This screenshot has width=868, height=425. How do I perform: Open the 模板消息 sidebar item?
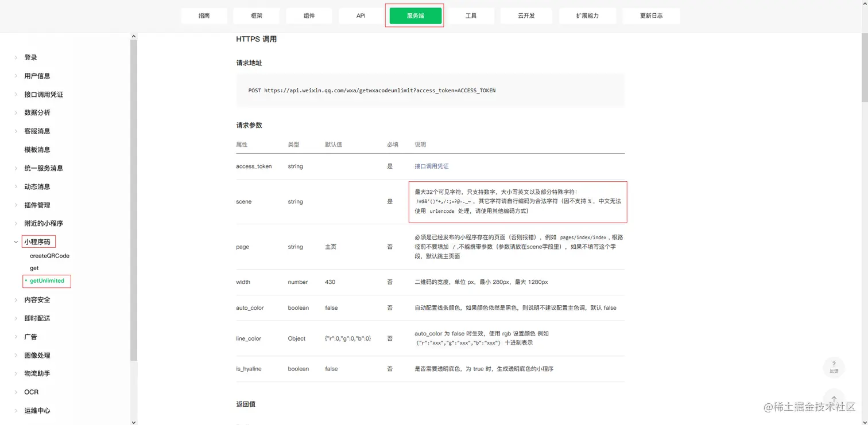click(37, 150)
